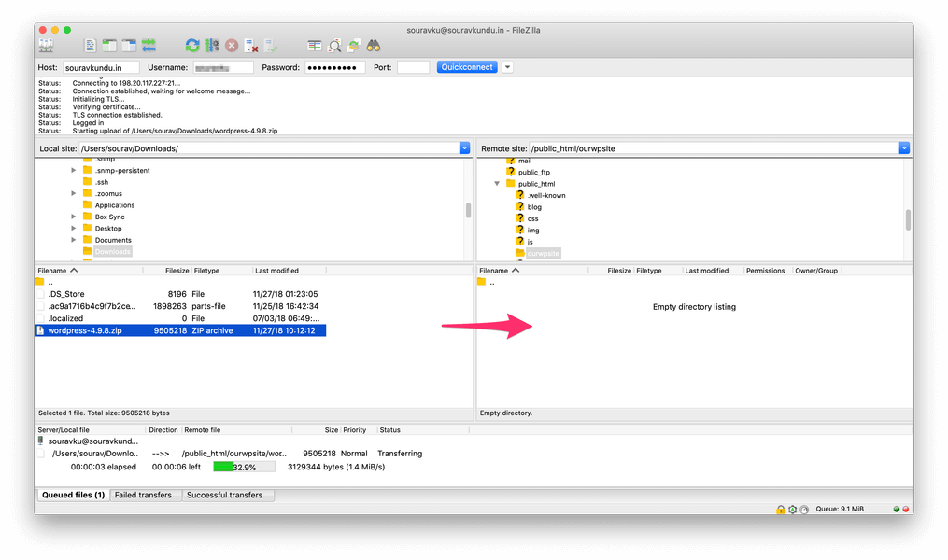Open the Remote site path dropdown

(x=904, y=148)
